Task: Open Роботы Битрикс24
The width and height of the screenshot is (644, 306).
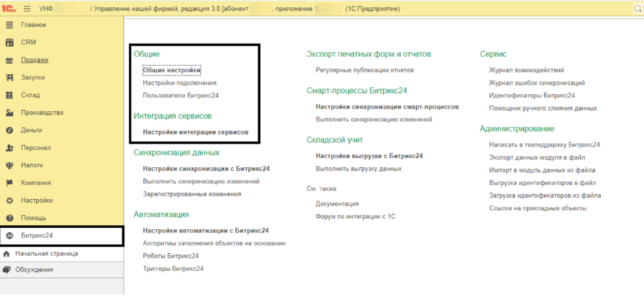Action: click(x=171, y=256)
